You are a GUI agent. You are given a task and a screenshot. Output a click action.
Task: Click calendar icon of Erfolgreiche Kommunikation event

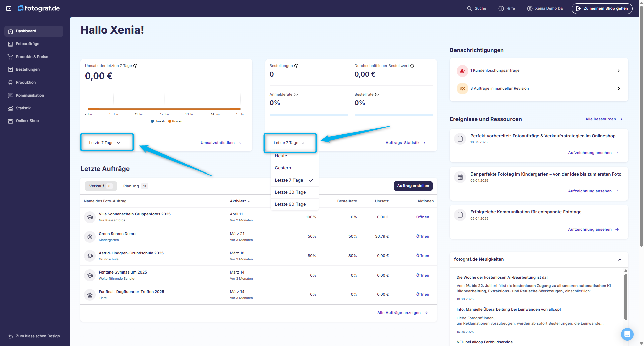tap(460, 215)
